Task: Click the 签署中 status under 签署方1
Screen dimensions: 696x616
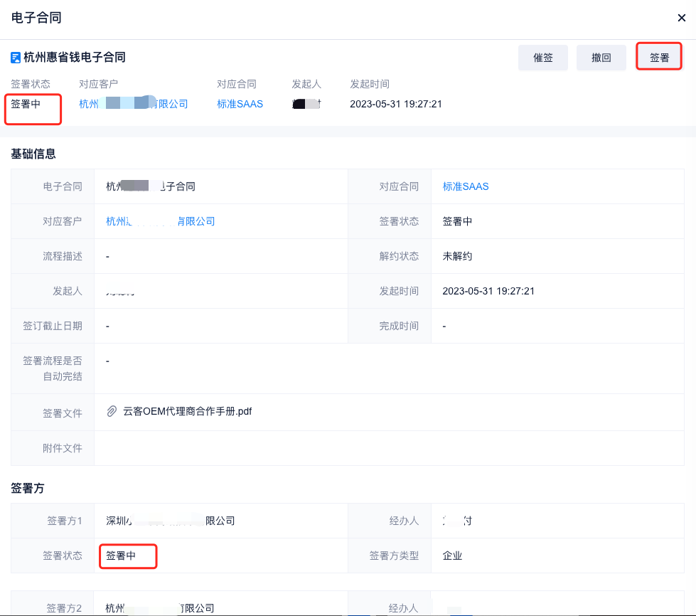Action: [121, 556]
